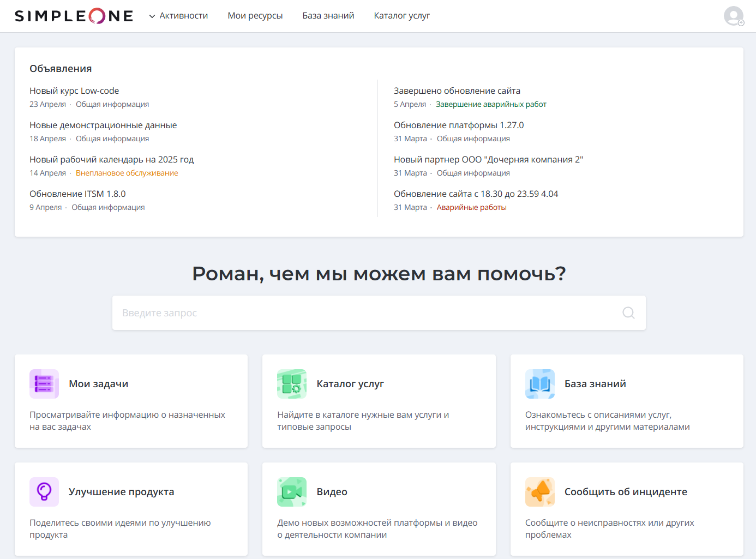756x559 pixels.
Task: Click the blue Knowledge Base book icon
Action: (539, 384)
